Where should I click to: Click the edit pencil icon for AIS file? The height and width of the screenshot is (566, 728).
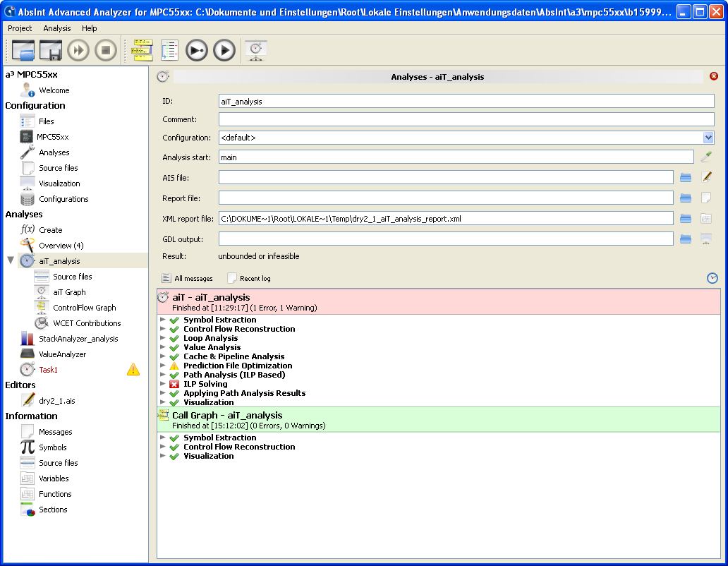(x=706, y=177)
